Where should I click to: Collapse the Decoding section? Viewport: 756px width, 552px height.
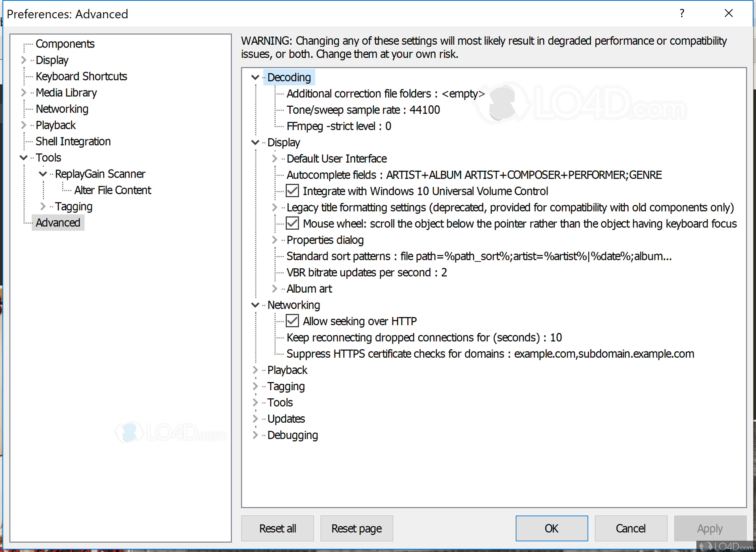pos(255,77)
